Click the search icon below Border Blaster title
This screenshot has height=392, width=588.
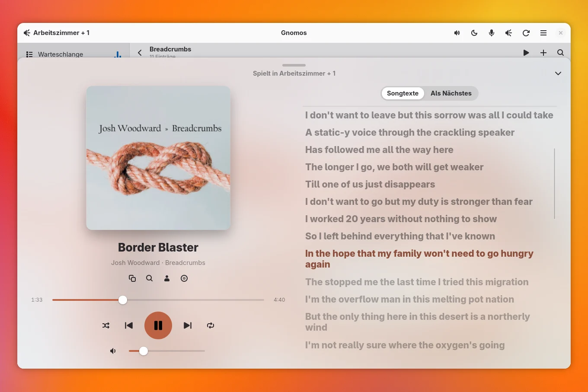tap(150, 278)
